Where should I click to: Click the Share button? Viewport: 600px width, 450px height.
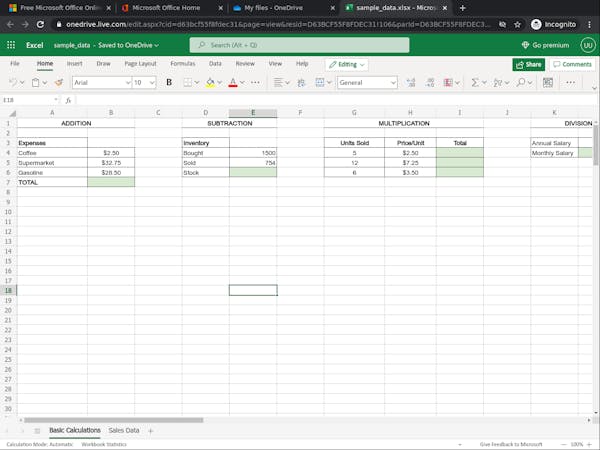(x=528, y=64)
